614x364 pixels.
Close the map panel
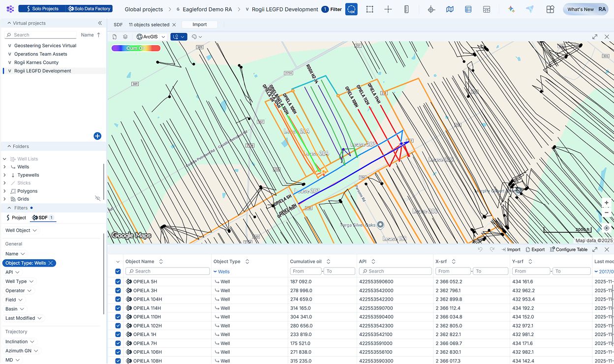pos(607,37)
